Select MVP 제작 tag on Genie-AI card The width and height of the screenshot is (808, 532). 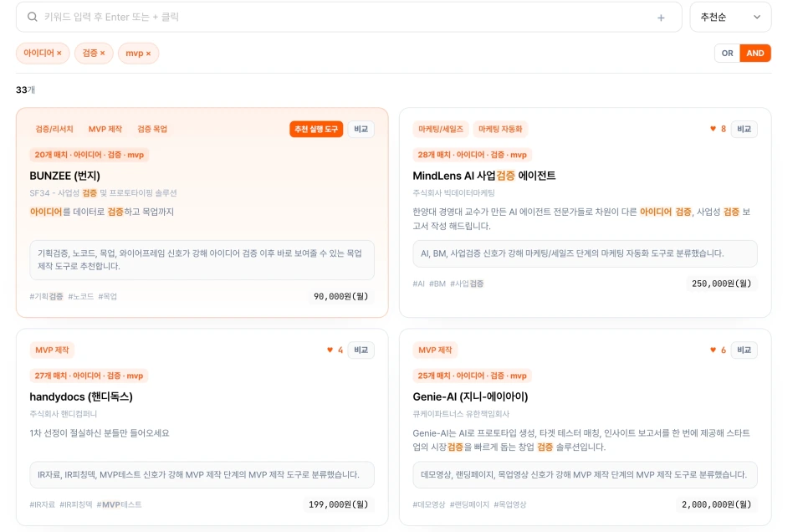[435, 350]
